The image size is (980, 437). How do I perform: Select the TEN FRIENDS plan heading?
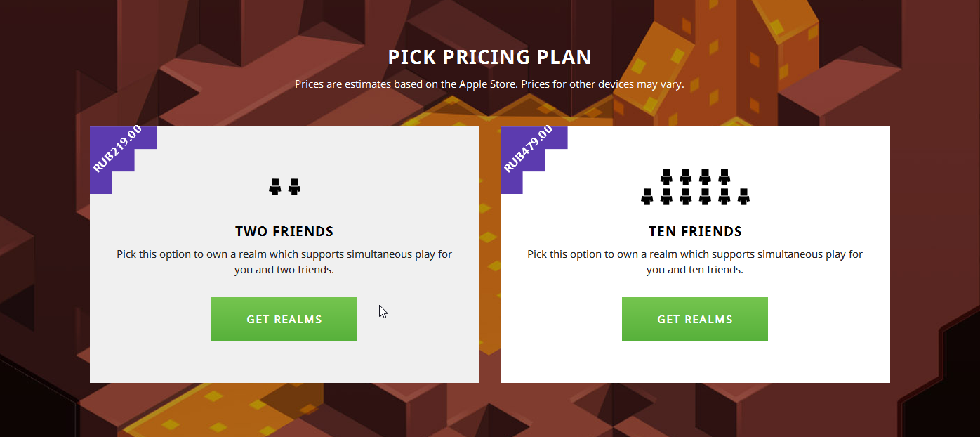[694, 230]
